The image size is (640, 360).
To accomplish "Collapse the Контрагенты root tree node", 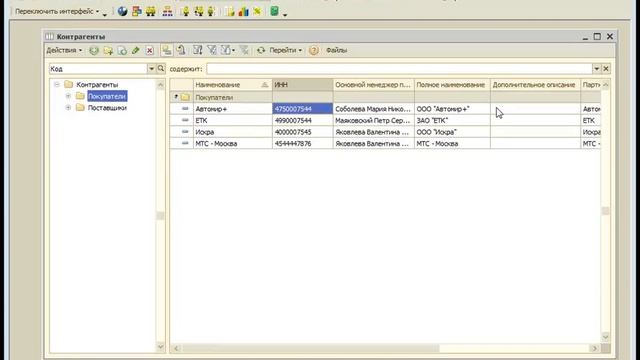I will [57, 84].
